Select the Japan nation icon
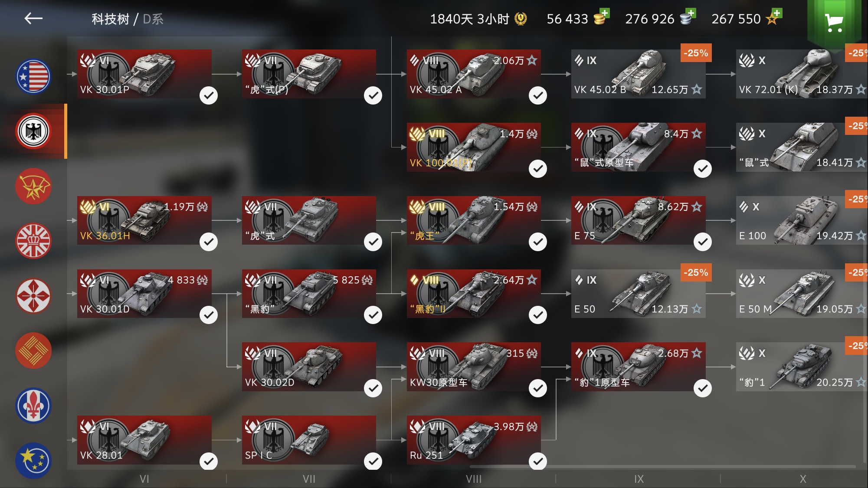This screenshot has height=488, width=868. pyautogui.click(x=33, y=296)
